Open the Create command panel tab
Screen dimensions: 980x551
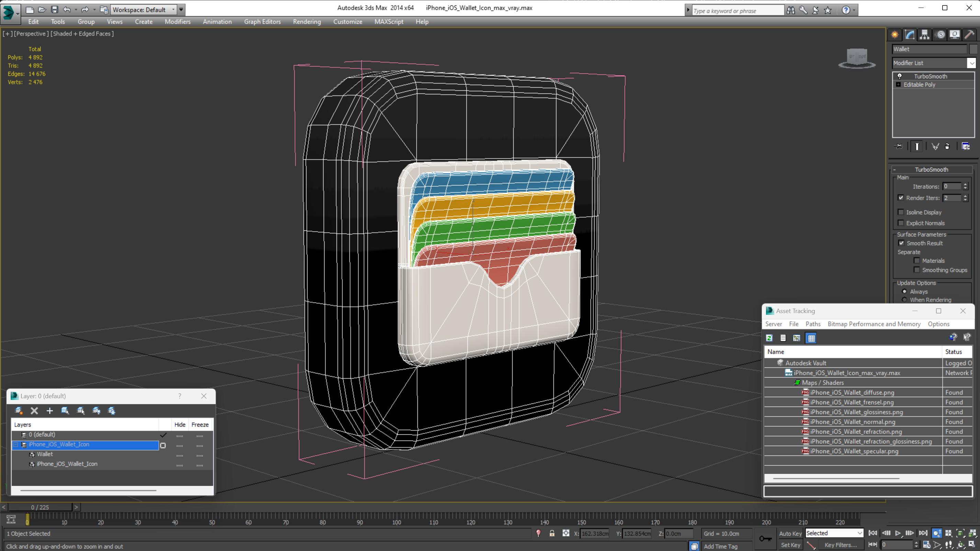pyautogui.click(x=895, y=35)
